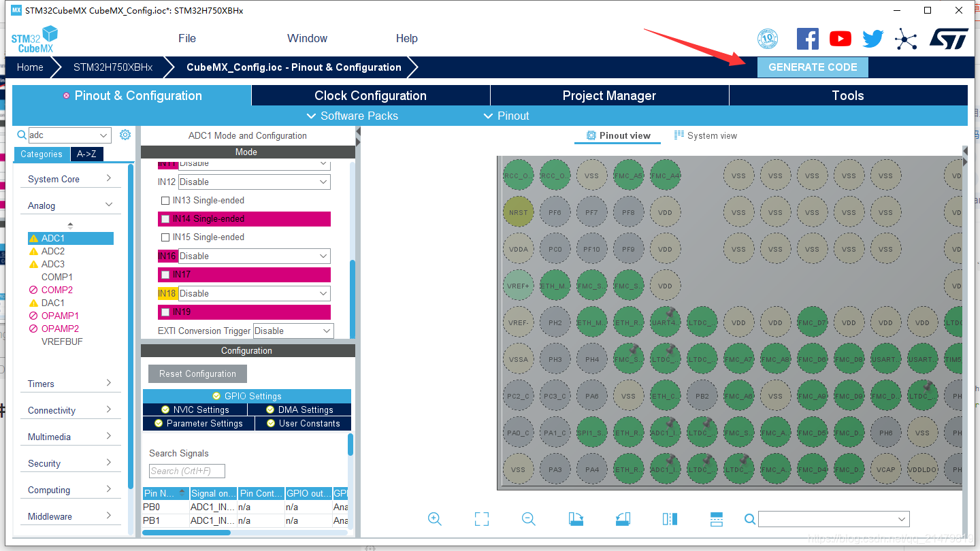Flip chip horizontally icon
The image size is (980, 551).
click(670, 519)
